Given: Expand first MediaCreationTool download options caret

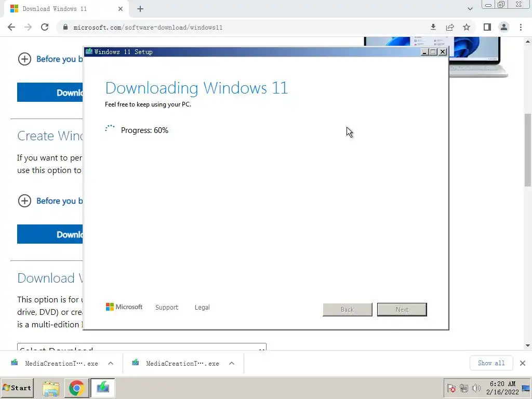Looking at the screenshot, I should [111, 363].
